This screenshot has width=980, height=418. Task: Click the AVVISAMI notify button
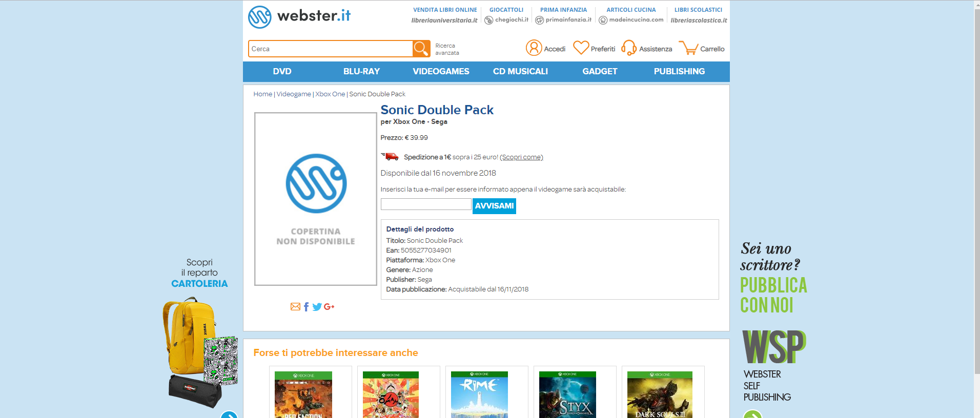[x=494, y=206]
